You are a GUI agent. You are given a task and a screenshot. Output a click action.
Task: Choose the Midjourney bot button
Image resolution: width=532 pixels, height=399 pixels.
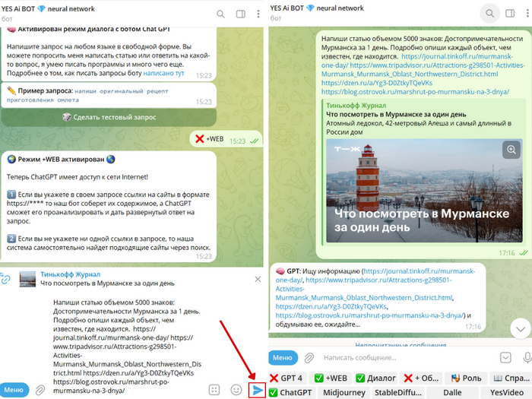pos(344,393)
